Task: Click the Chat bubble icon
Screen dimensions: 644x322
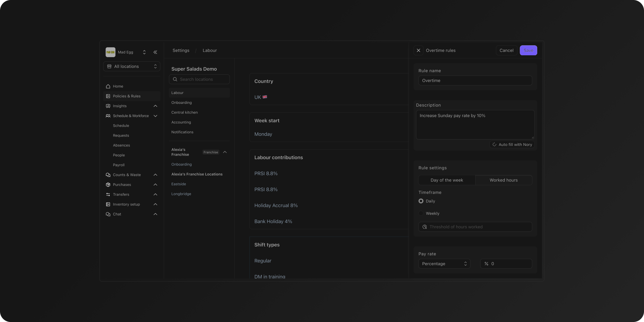Action: pyautogui.click(x=108, y=214)
